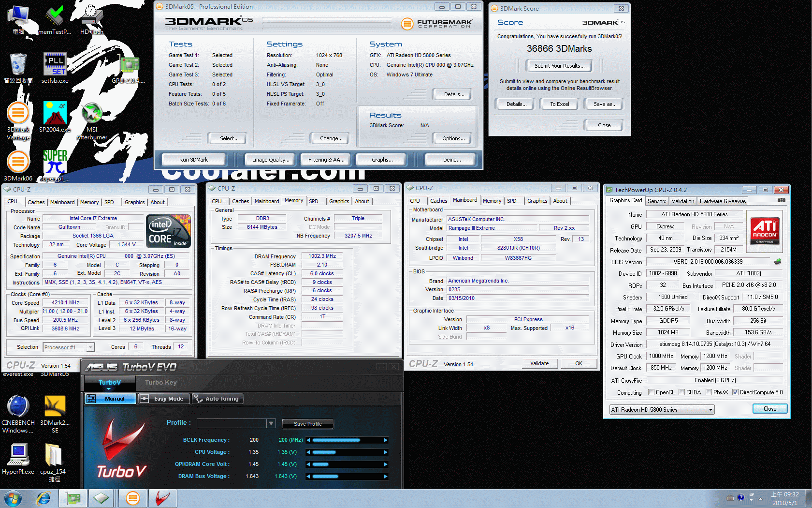Open the HD Tach desktop icon
The image size is (812, 508).
(92, 19)
